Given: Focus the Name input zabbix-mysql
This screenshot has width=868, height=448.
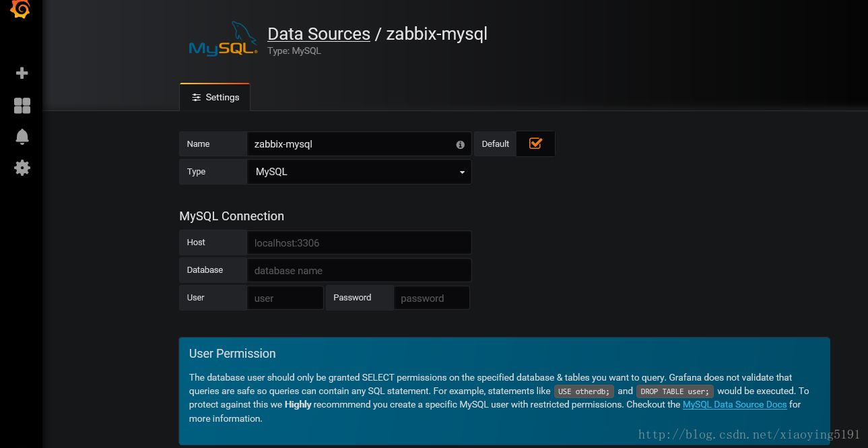Looking at the screenshot, I should tap(360, 144).
